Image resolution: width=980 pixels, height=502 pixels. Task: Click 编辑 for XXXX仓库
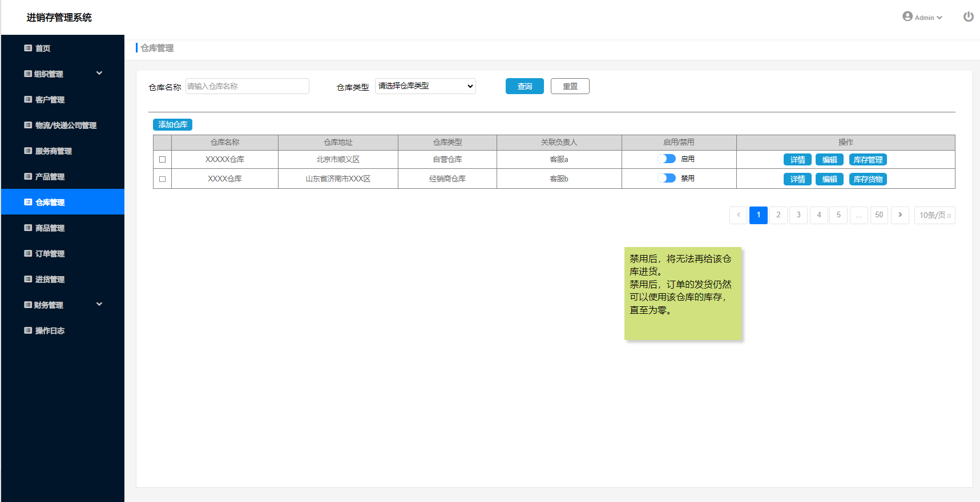click(x=829, y=179)
